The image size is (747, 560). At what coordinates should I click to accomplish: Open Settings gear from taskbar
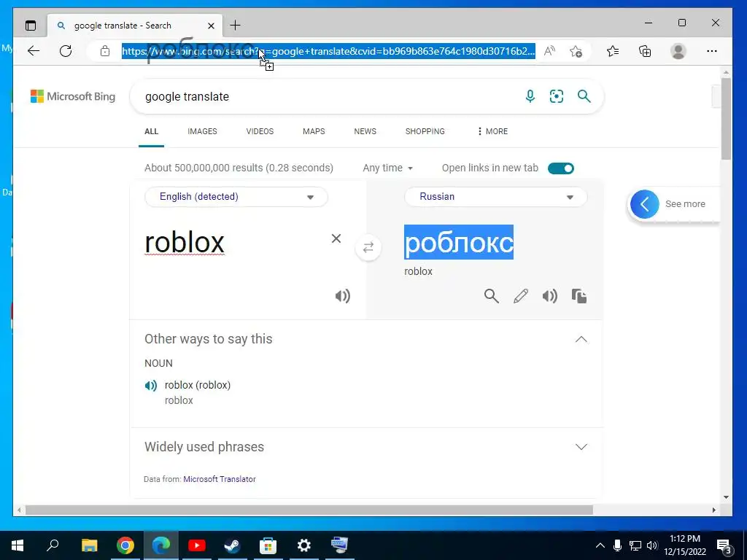[x=304, y=545]
